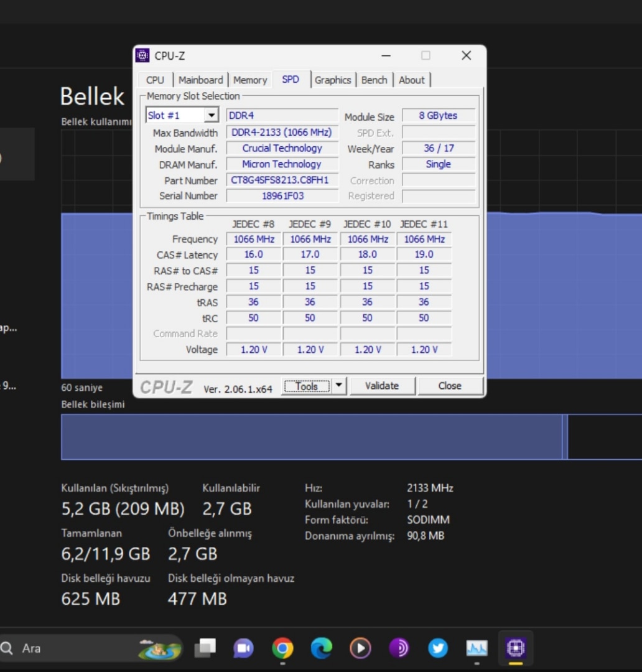Viewport: 642px width, 672px height.
Task: Open the Slot #1 memory slot dropdown
Action: [212, 116]
